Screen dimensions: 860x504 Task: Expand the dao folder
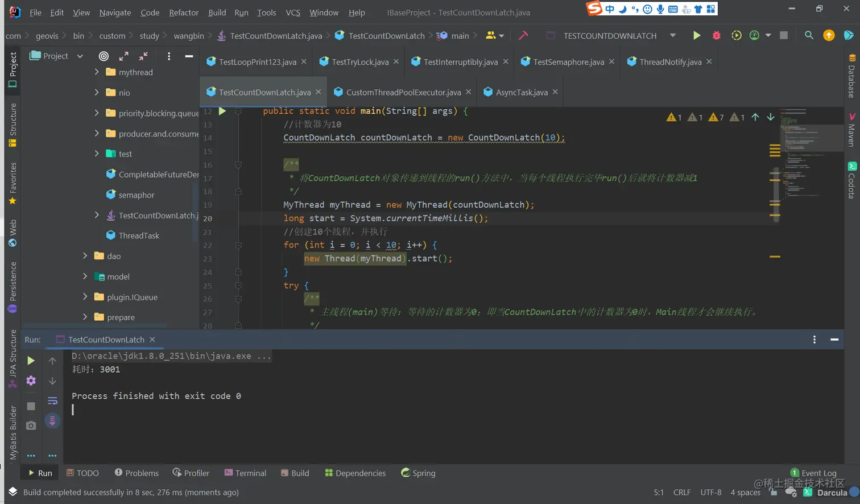[85, 256]
